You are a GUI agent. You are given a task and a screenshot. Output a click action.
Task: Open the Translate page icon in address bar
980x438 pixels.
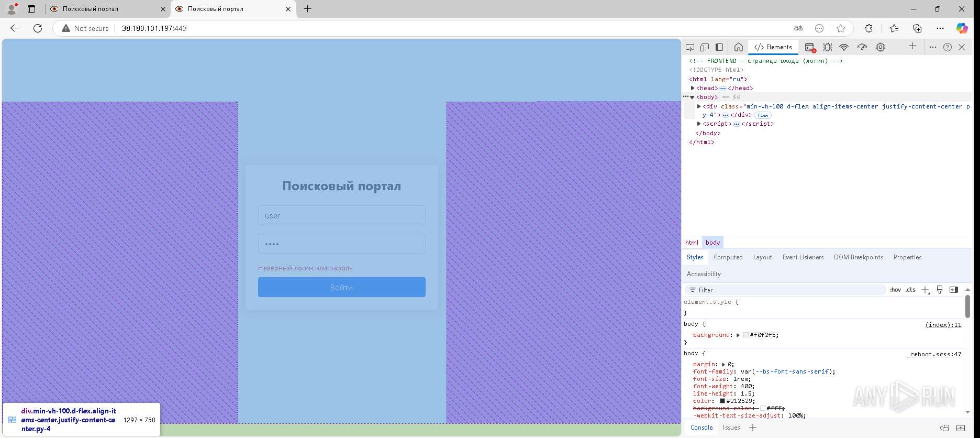(x=798, y=28)
